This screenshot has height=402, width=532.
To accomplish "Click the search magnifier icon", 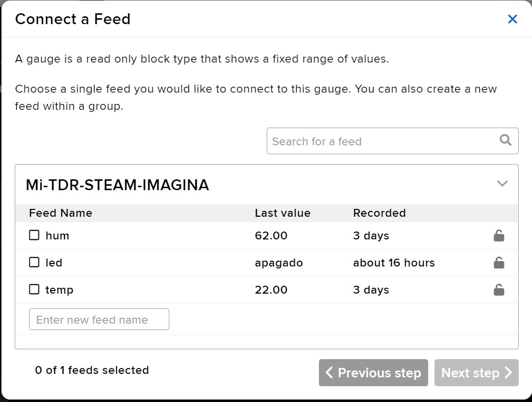I will pyautogui.click(x=505, y=140).
